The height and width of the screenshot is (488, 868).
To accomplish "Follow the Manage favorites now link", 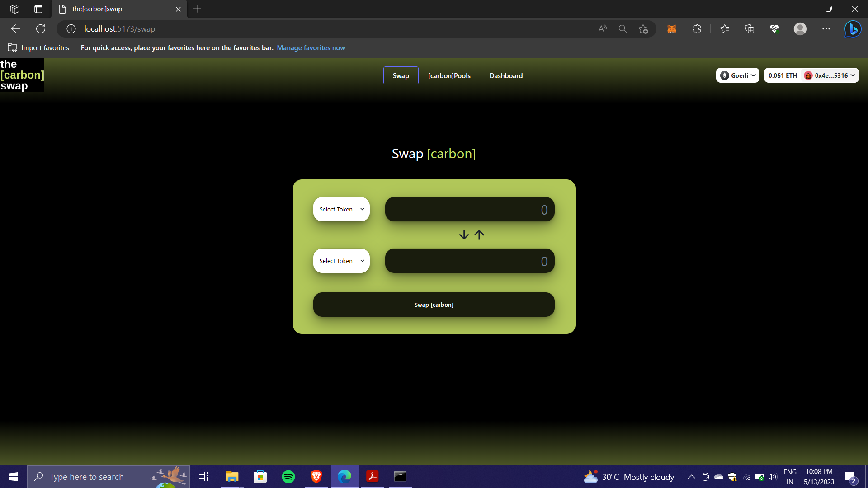I will (x=311, y=47).
